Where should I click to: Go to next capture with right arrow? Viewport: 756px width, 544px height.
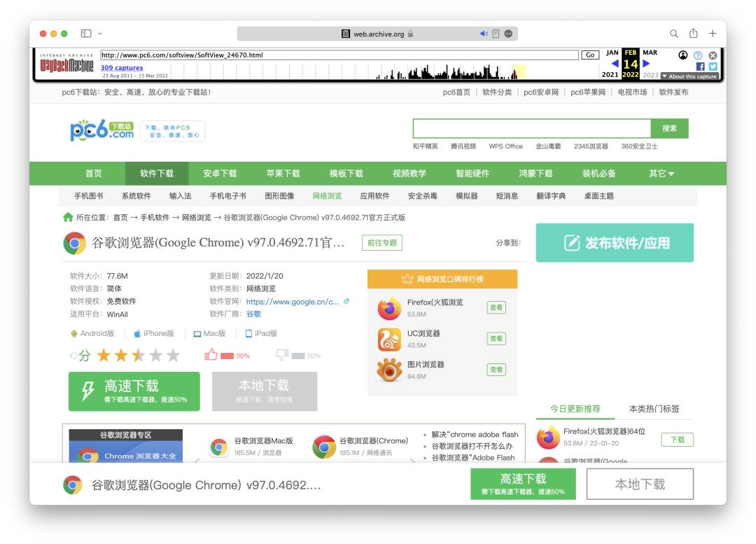(x=647, y=63)
